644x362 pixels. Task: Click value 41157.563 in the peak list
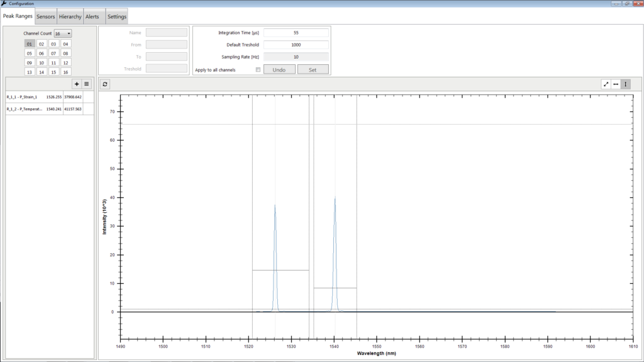point(73,109)
